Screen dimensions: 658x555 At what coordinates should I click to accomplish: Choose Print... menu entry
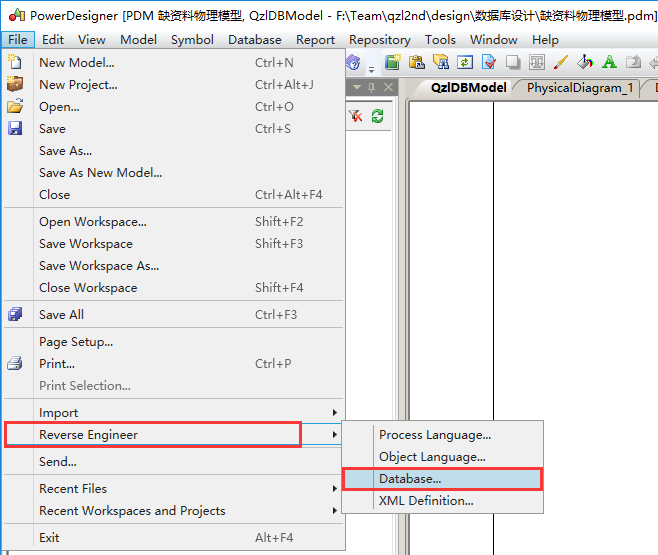[174, 364]
